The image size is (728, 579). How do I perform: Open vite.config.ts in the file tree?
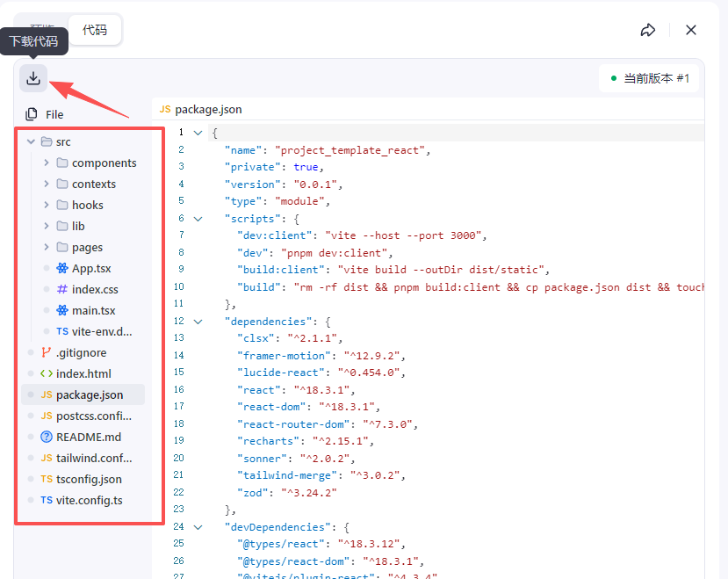[89, 500]
